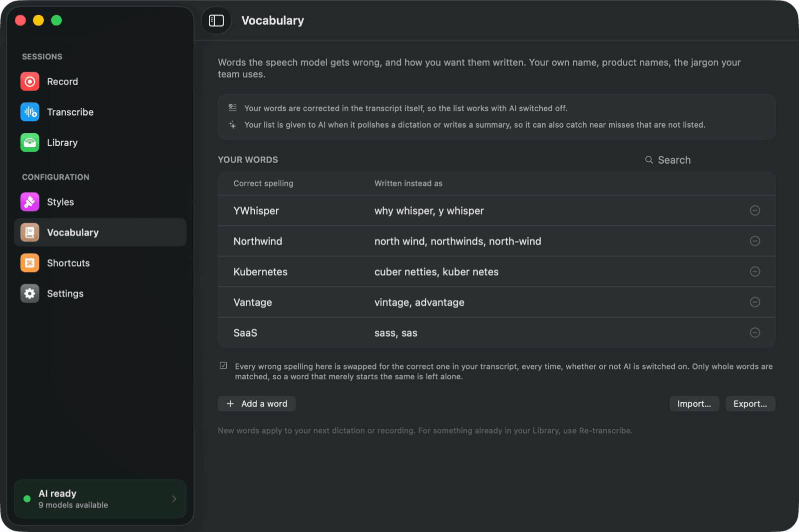Screen dimensions: 799x532
Task: Click the Record sidebar icon
Action: click(30, 81)
